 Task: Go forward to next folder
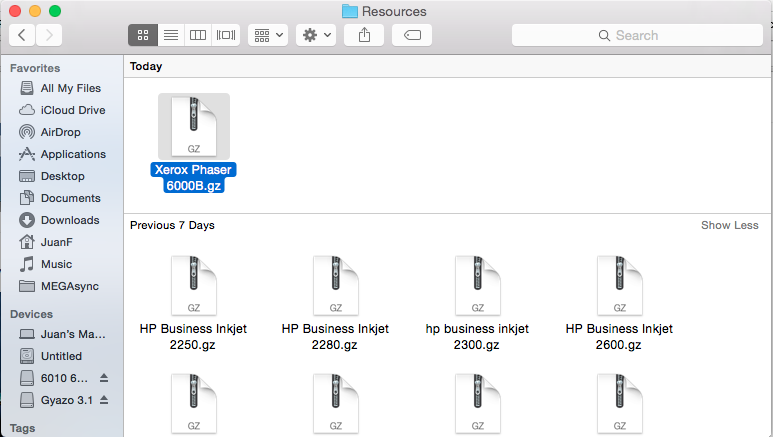(x=49, y=35)
